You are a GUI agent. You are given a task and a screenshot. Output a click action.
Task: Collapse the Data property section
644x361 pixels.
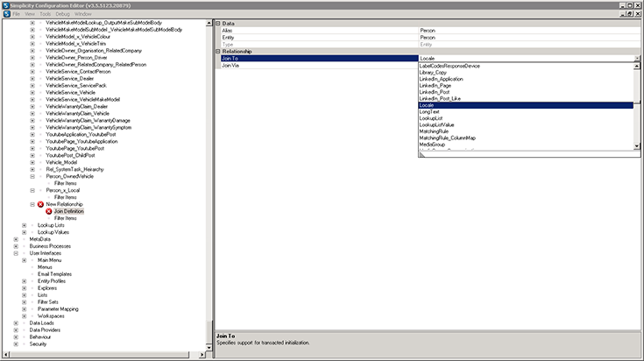(218, 23)
